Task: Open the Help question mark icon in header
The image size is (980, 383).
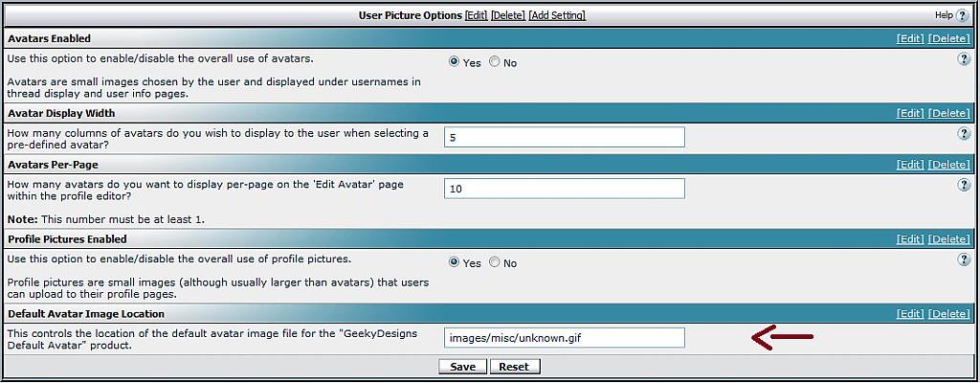Action: [962, 15]
